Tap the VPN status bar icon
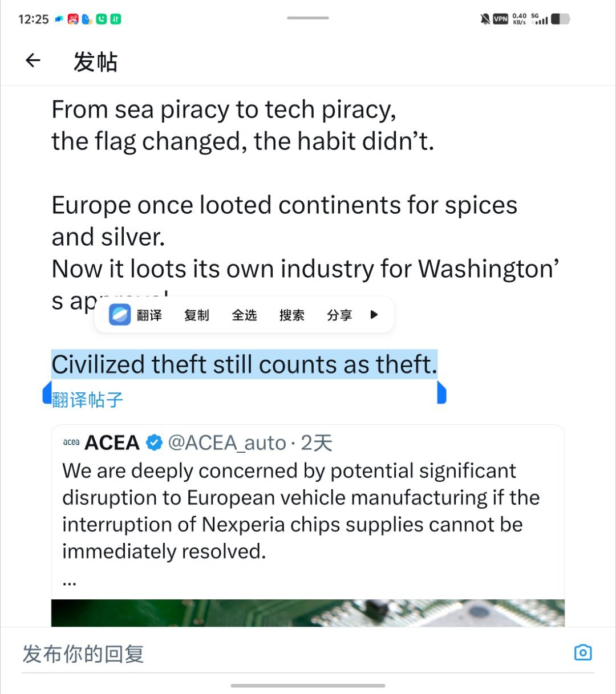 click(x=500, y=19)
